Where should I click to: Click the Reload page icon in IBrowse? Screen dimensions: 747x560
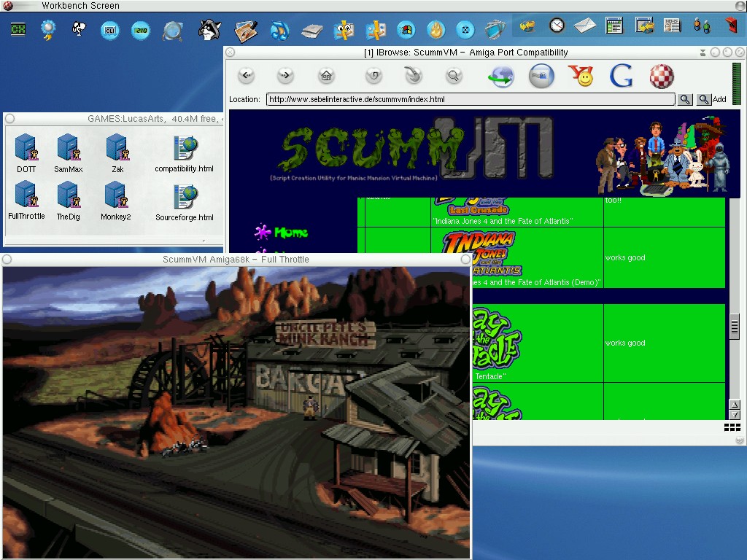coord(373,74)
